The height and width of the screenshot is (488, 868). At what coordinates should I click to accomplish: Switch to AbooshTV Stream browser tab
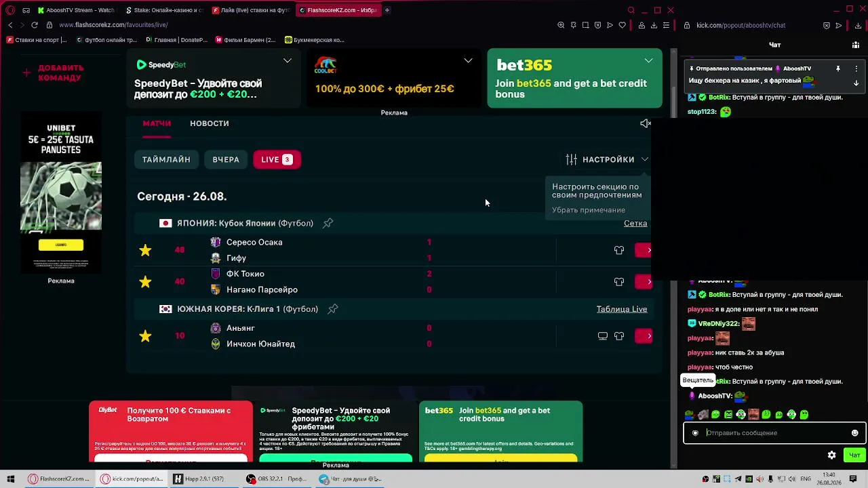click(x=77, y=10)
